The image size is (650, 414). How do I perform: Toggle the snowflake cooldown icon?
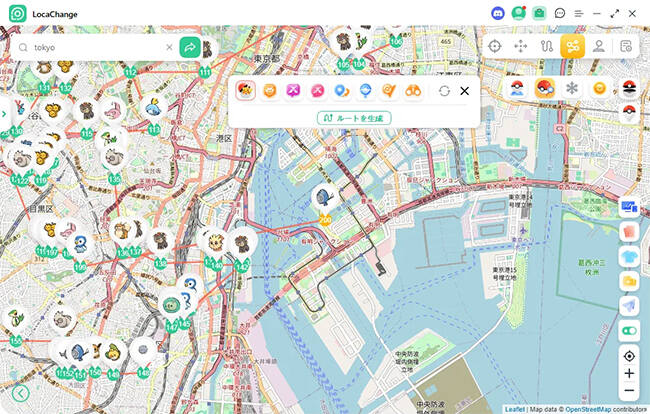572,88
